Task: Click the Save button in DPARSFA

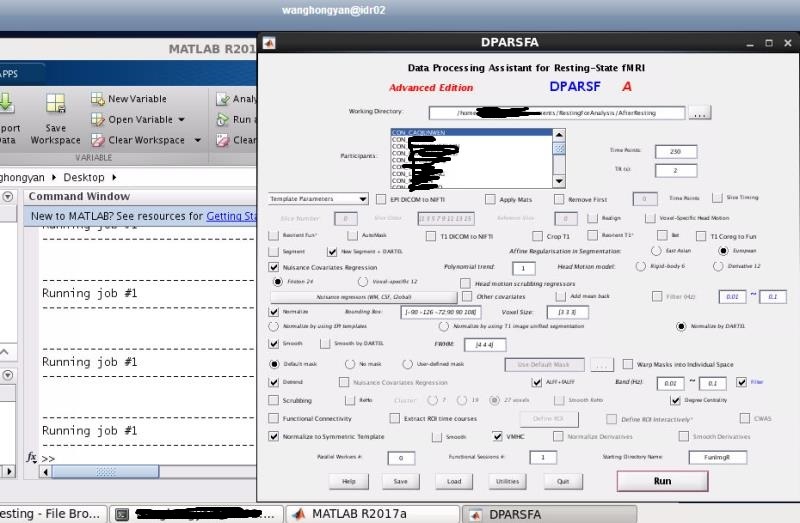Action: click(401, 481)
